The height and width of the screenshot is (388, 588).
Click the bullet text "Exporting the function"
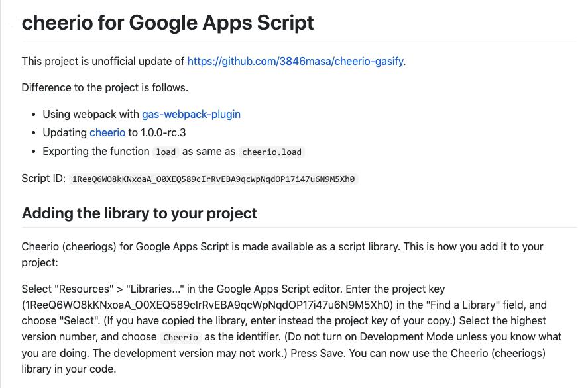[96, 152]
